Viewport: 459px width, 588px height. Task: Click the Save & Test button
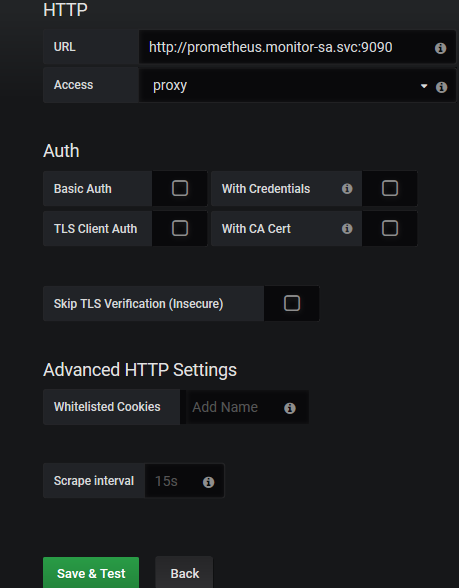click(91, 573)
